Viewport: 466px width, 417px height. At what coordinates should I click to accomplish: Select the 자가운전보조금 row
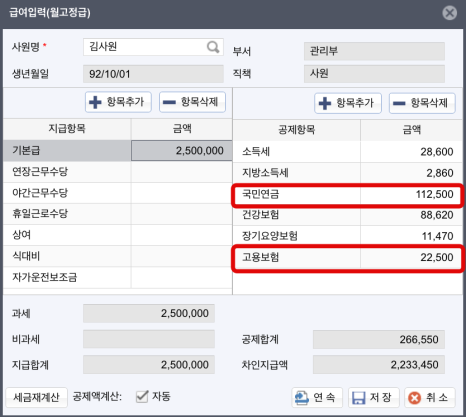[x=118, y=277]
